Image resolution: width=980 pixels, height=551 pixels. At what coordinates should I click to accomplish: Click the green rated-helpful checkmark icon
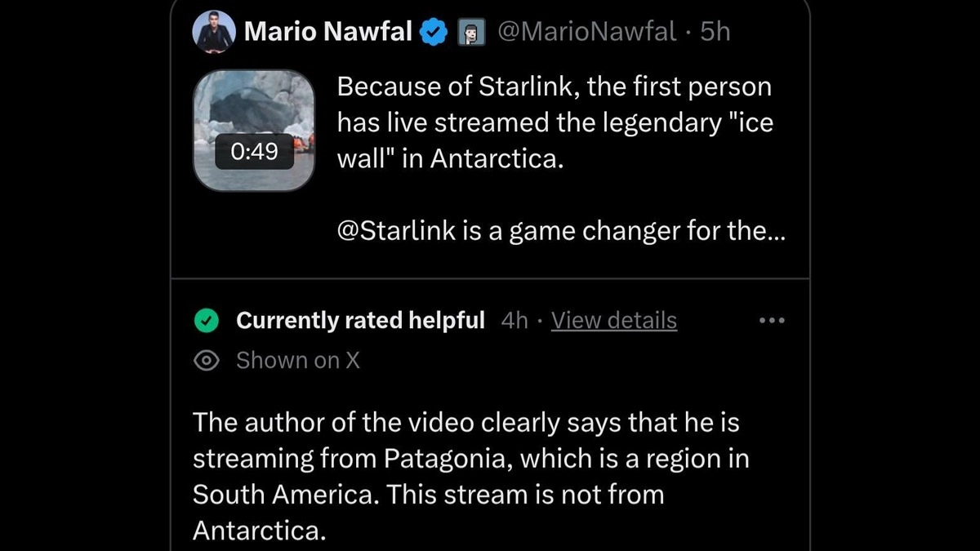coord(207,321)
